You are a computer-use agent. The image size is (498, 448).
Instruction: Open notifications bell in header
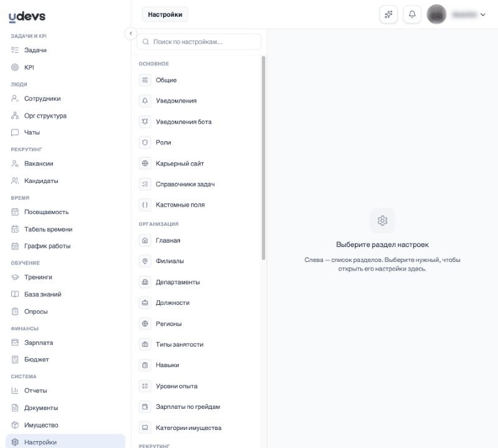pyautogui.click(x=412, y=14)
